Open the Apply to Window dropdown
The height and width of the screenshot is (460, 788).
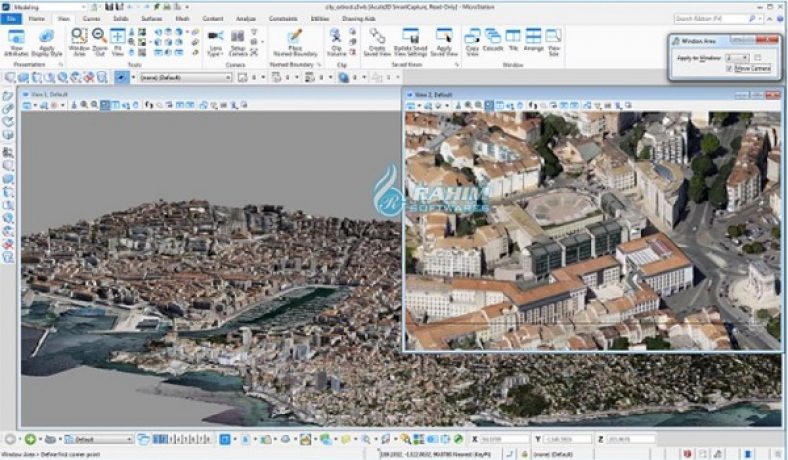(738, 58)
